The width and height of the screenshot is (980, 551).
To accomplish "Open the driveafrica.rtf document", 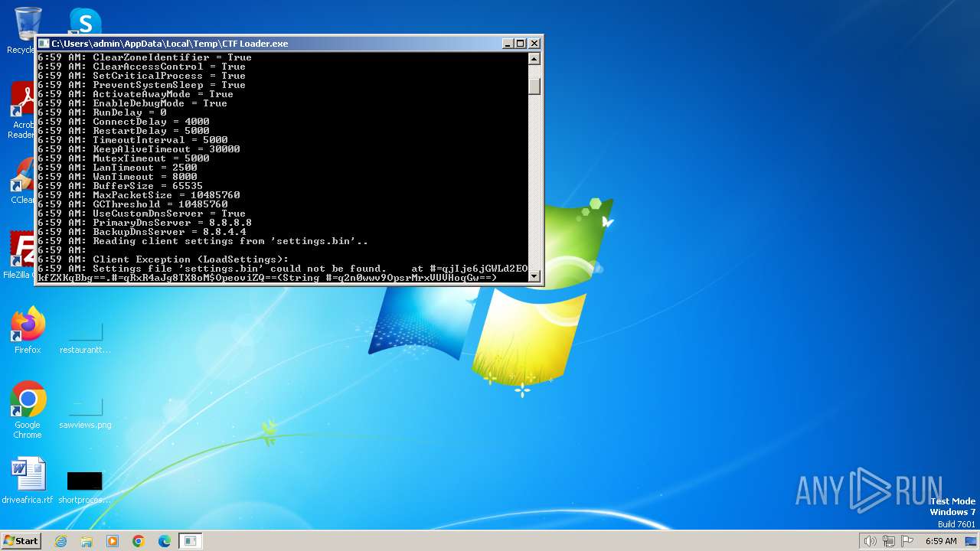I will (28, 480).
